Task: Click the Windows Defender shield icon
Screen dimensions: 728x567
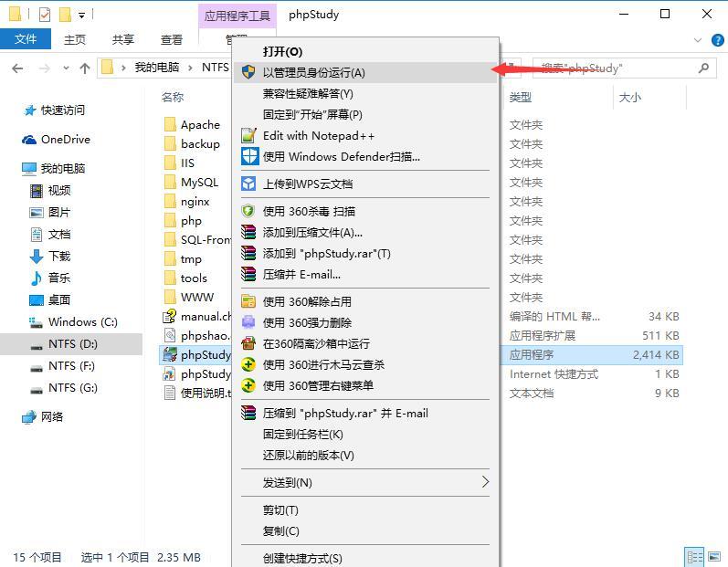Action: (x=249, y=156)
